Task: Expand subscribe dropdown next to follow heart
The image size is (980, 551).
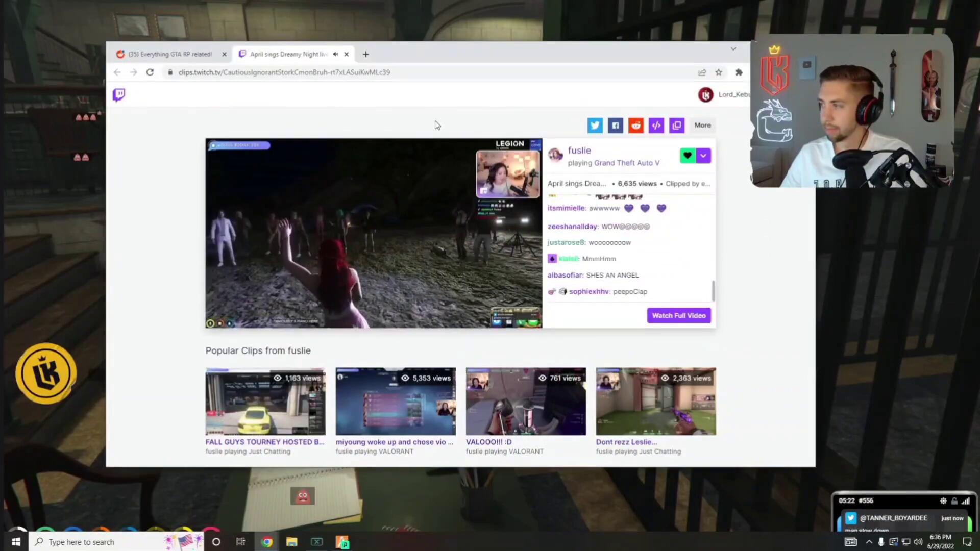Action: point(703,156)
